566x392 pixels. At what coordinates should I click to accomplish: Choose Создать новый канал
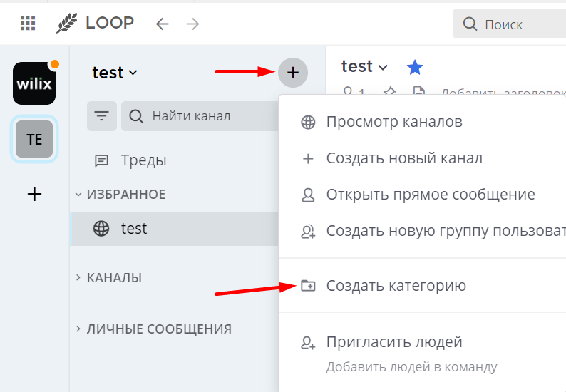(423, 158)
